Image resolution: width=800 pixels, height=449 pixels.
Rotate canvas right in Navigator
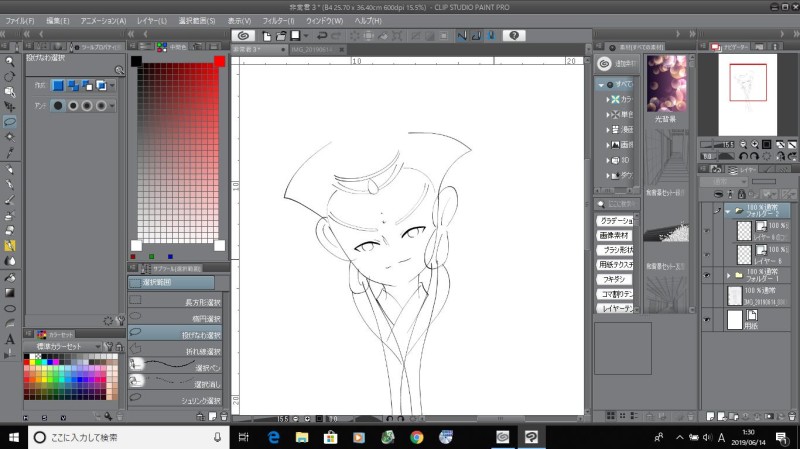click(754, 156)
